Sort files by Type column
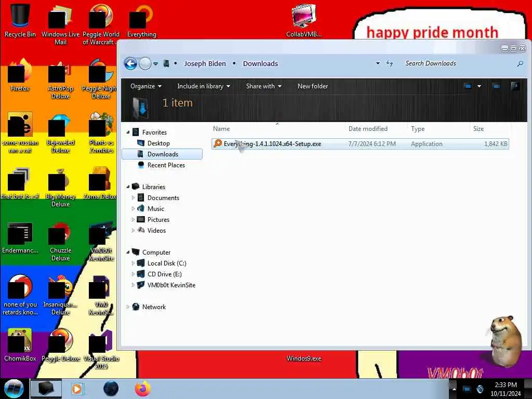This screenshot has height=399, width=532. click(439, 129)
